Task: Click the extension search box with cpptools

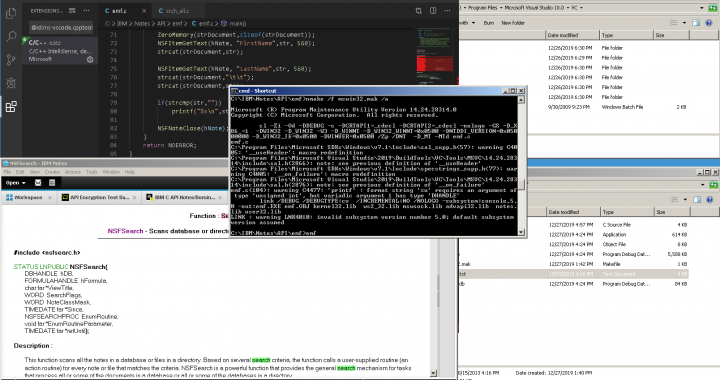Action: coord(62,28)
